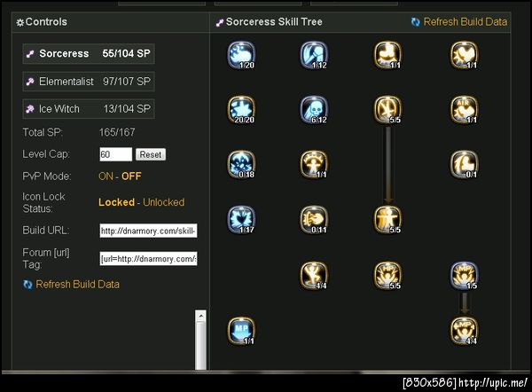Select the unlearned skill icon 0/11
The height and width of the screenshot is (392, 532).
314,220
